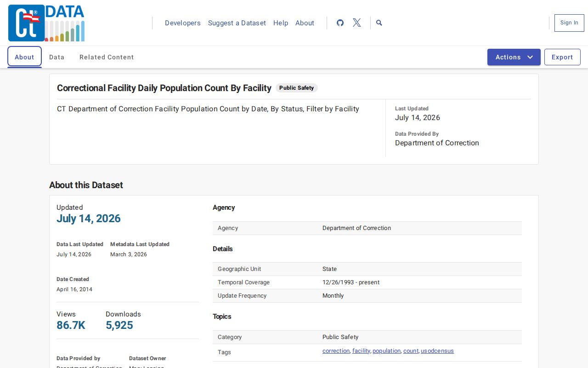Open the X social icon link
Screen dimensions: 588x368
356,23
